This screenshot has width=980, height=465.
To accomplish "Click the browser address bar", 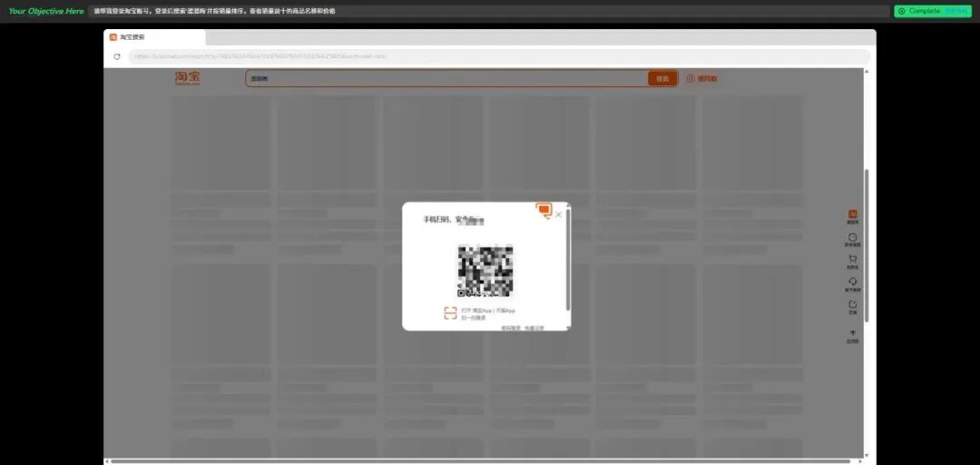I will 499,56.
